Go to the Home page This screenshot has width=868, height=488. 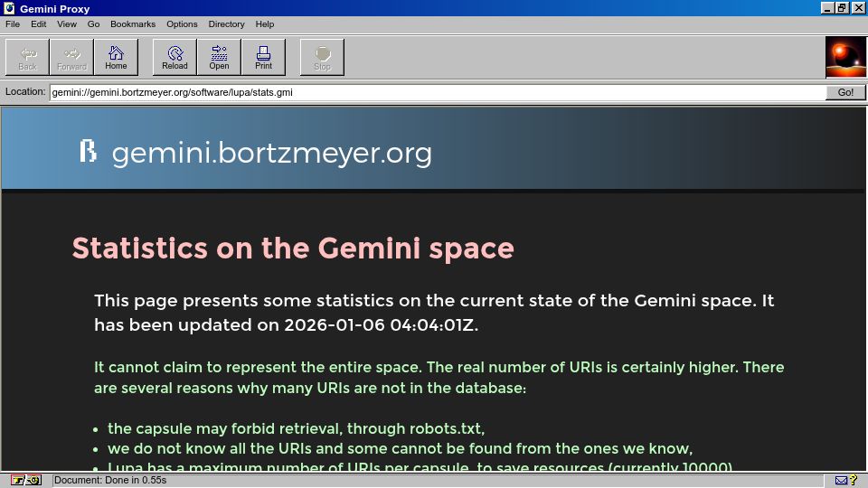[x=116, y=57]
